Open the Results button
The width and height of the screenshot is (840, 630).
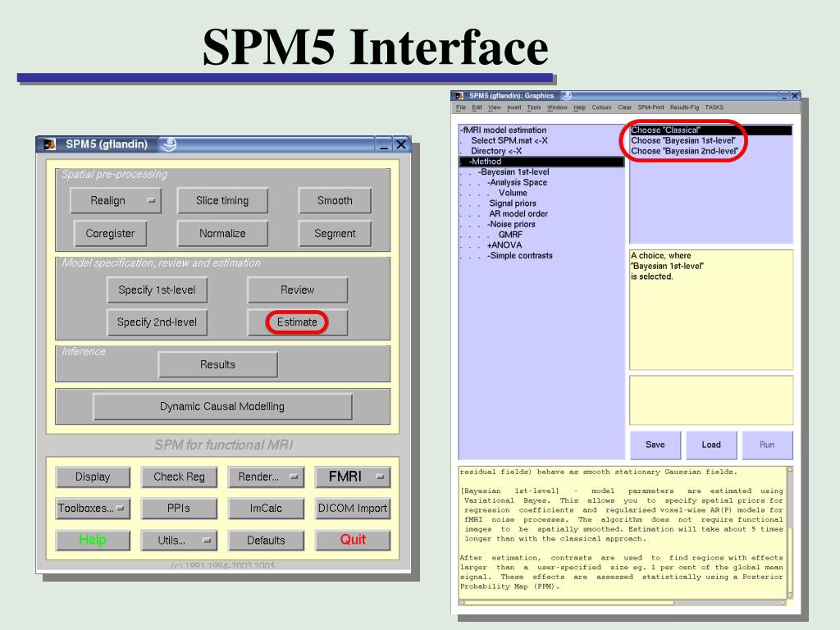point(217,365)
